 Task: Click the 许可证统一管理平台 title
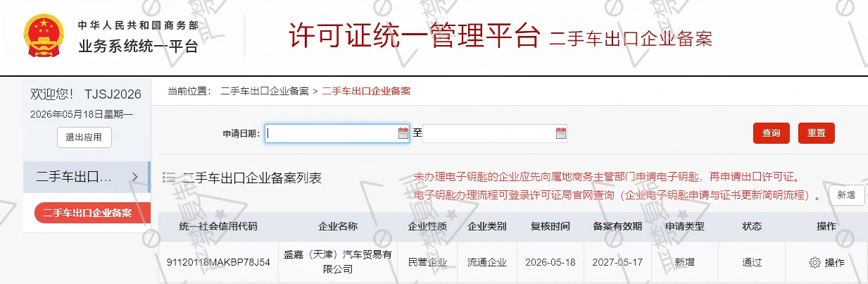coord(414,35)
